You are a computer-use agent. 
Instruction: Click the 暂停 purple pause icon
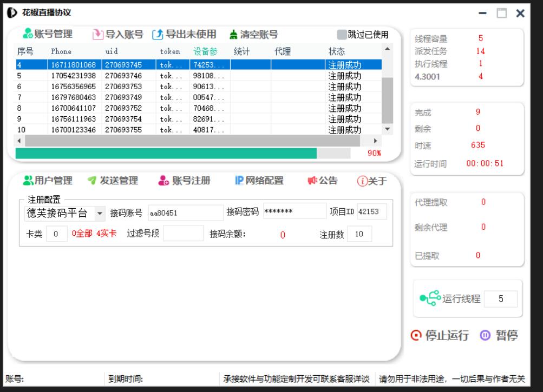(x=485, y=336)
